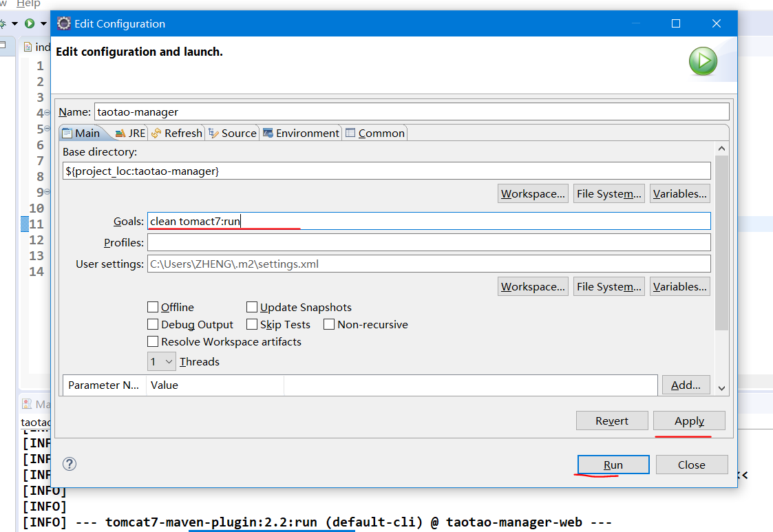Click the Close button
This screenshot has width=773, height=532.
[692, 465]
